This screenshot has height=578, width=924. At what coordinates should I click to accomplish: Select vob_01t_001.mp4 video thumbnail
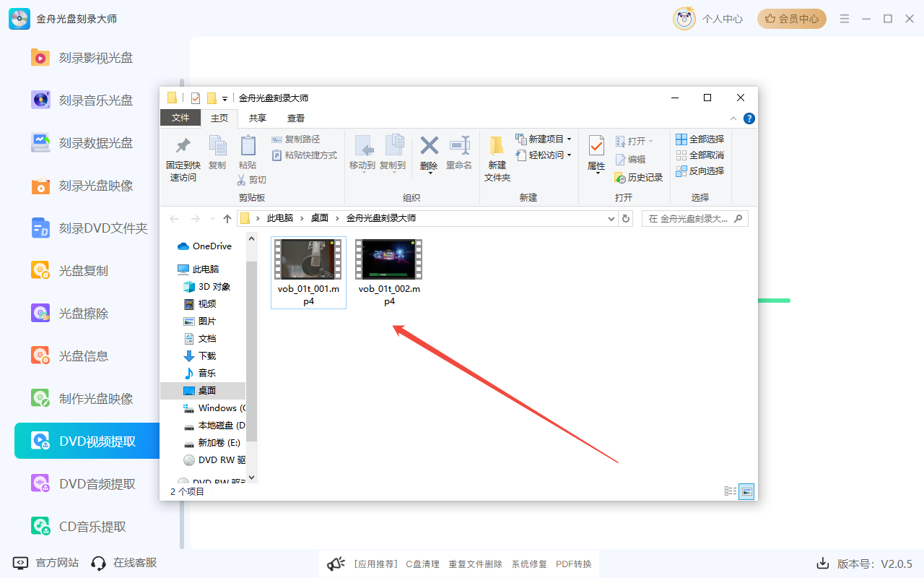[308, 272]
